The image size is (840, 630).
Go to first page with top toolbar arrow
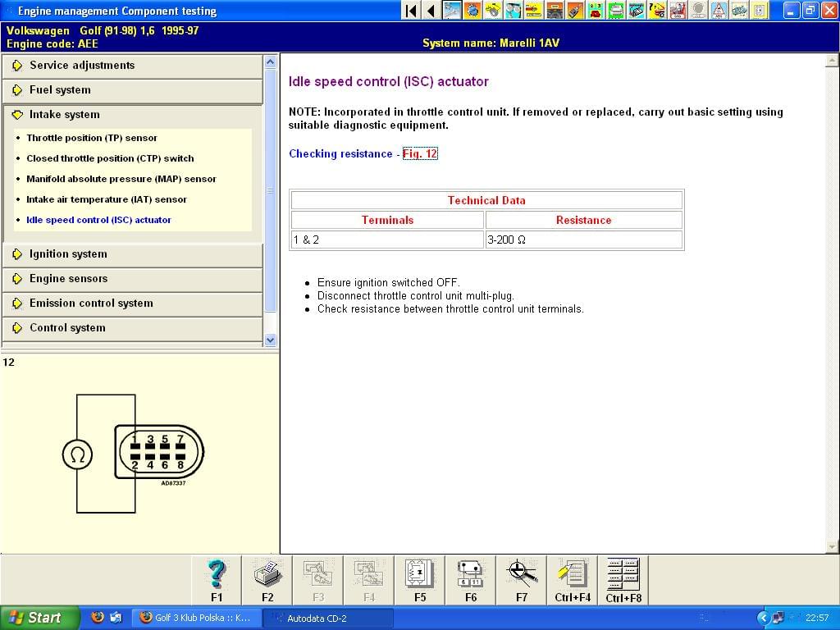coord(411,11)
